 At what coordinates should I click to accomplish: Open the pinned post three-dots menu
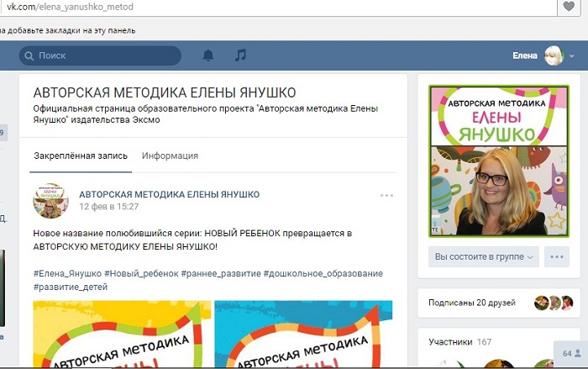[x=386, y=195]
